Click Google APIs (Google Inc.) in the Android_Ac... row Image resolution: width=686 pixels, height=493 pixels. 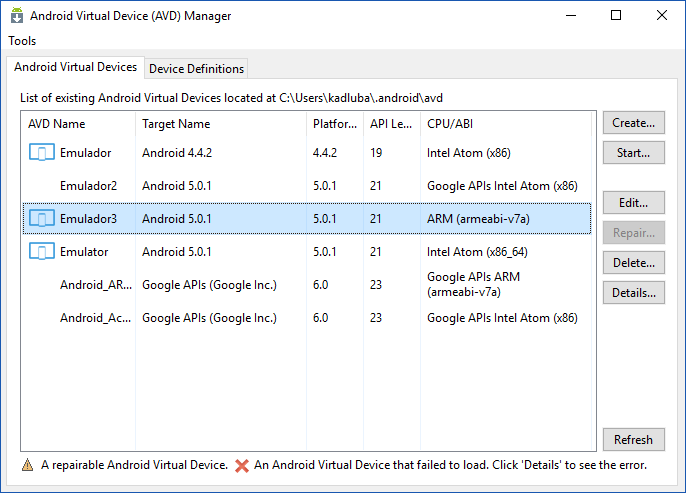point(209,318)
